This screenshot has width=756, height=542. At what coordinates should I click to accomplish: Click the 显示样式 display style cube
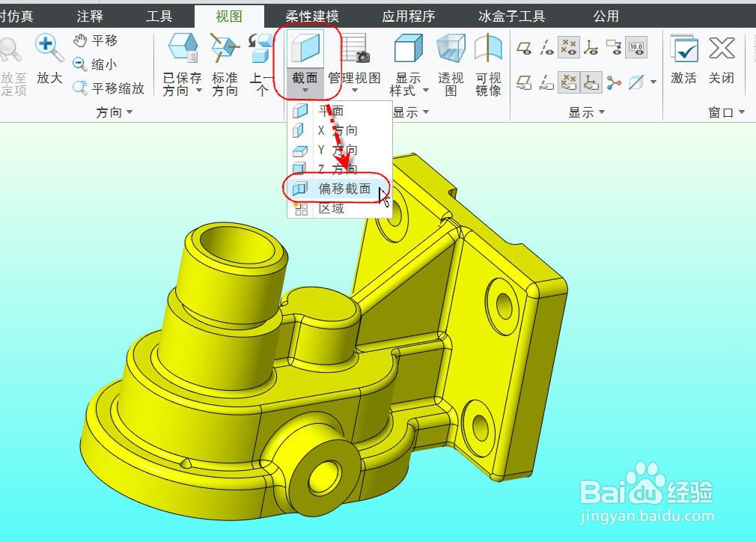[409, 48]
